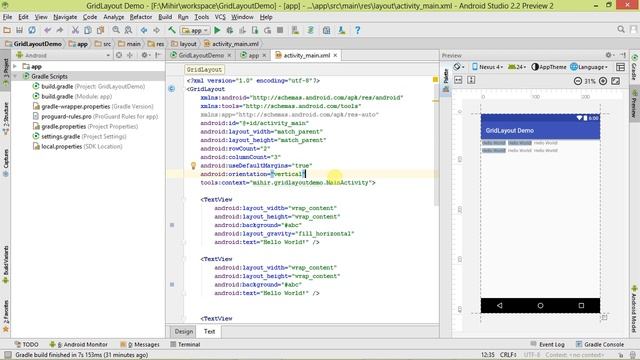Screen dimensions: 640x360
Task: Replace toolbar icon next to Find
Action: [x=128, y=30]
